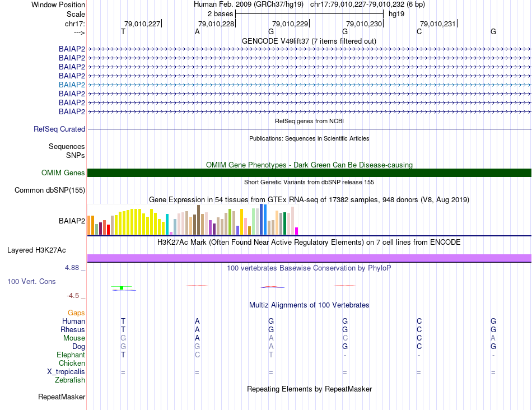532x410 pixels.
Task: Click the chr17: ruler label
Action: tap(74, 24)
